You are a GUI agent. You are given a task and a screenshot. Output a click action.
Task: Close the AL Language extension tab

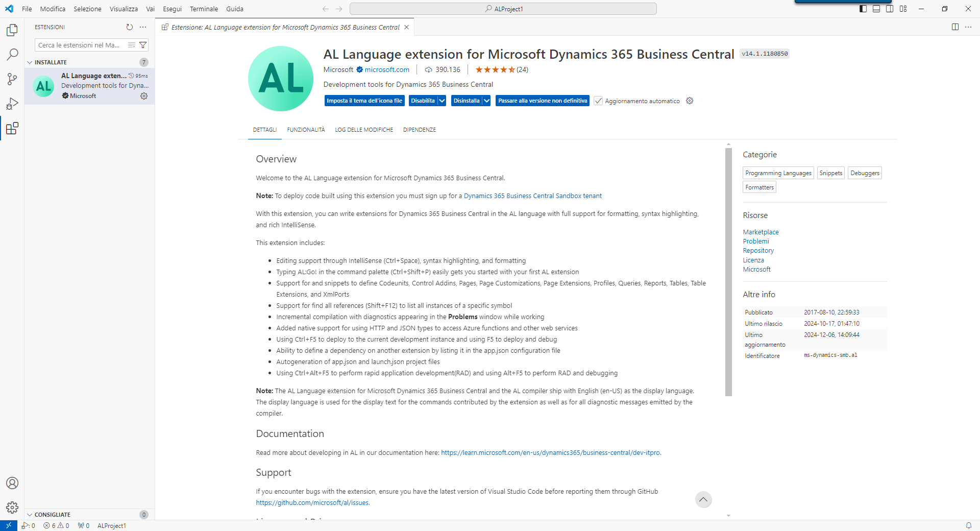(x=407, y=27)
